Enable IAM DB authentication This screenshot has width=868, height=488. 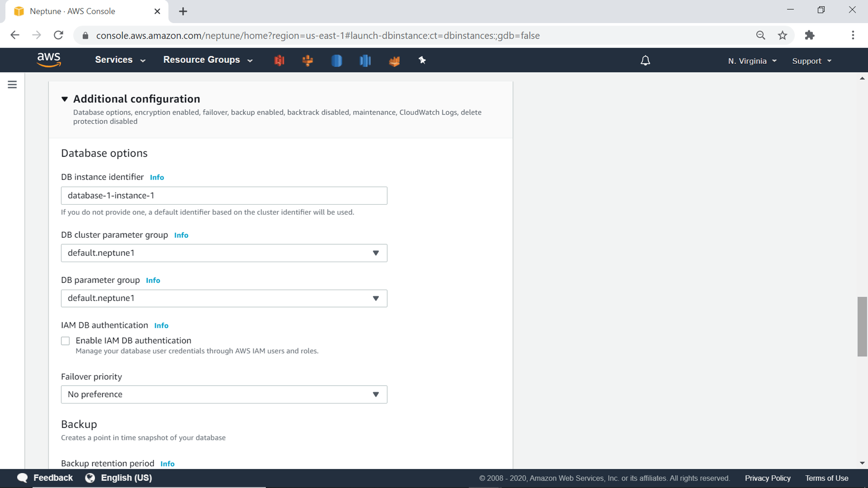click(66, 341)
